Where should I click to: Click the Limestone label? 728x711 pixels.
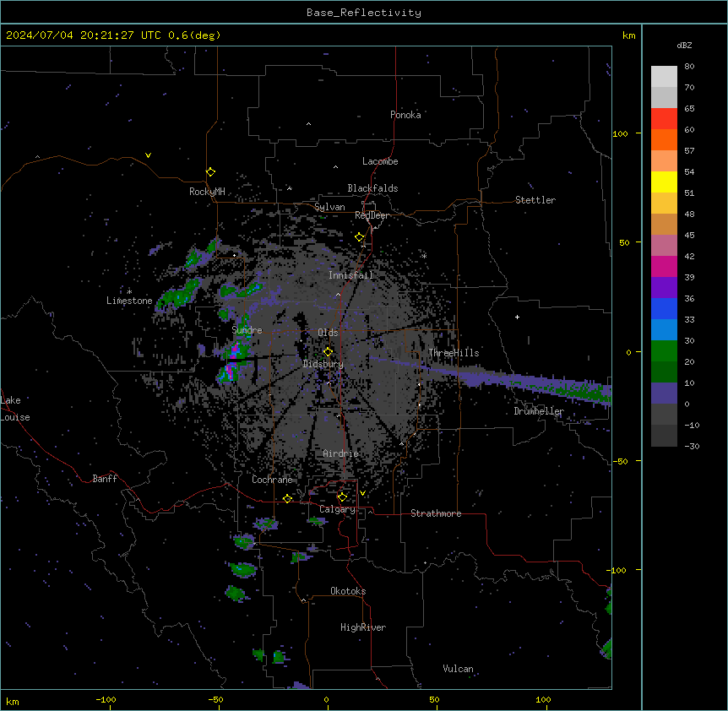point(129,301)
